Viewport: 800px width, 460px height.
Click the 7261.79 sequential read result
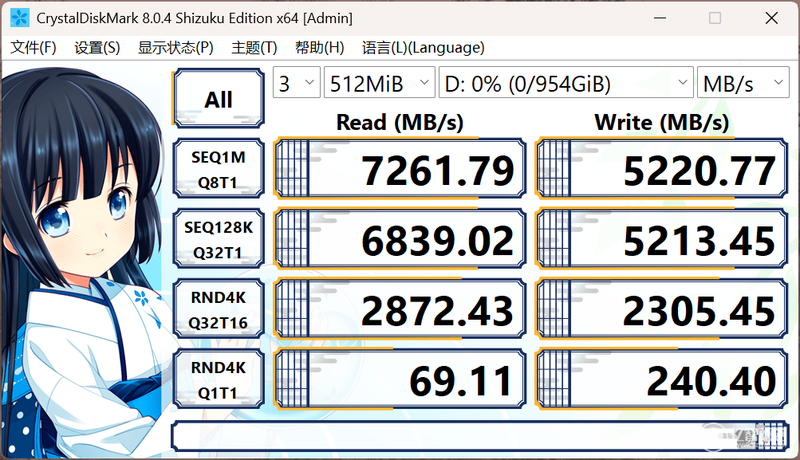click(x=400, y=168)
